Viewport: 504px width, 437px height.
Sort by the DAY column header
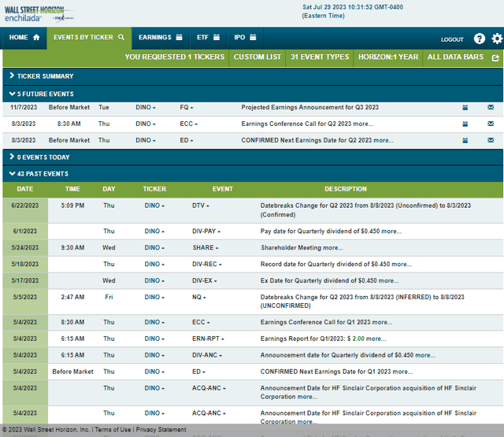pyautogui.click(x=109, y=189)
